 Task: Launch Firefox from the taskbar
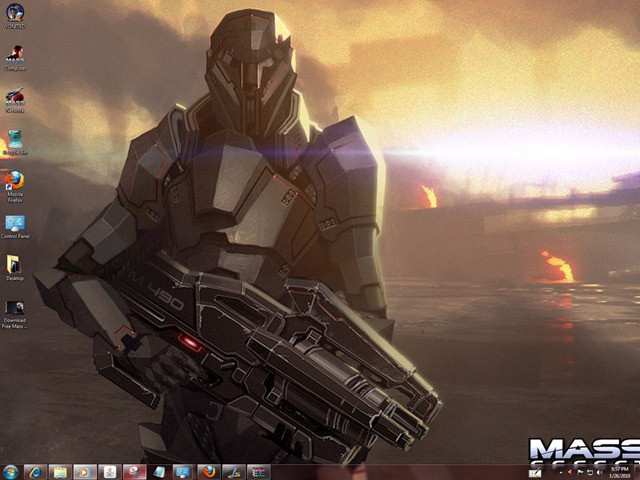point(209,472)
